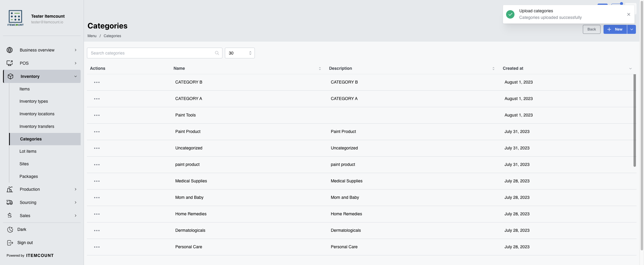This screenshot has width=644, height=265.
Task: Dismiss the Upload categories notification
Action: [x=629, y=14]
